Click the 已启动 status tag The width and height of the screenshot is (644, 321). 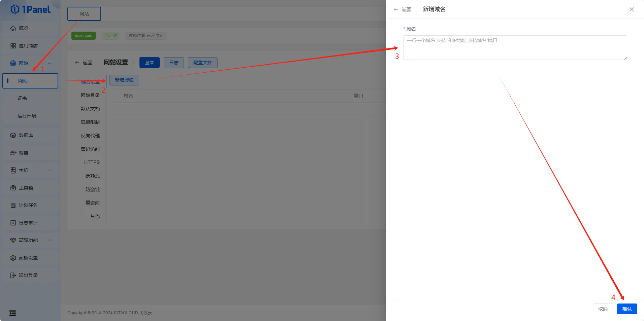pyautogui.click(x=110, y=36)
